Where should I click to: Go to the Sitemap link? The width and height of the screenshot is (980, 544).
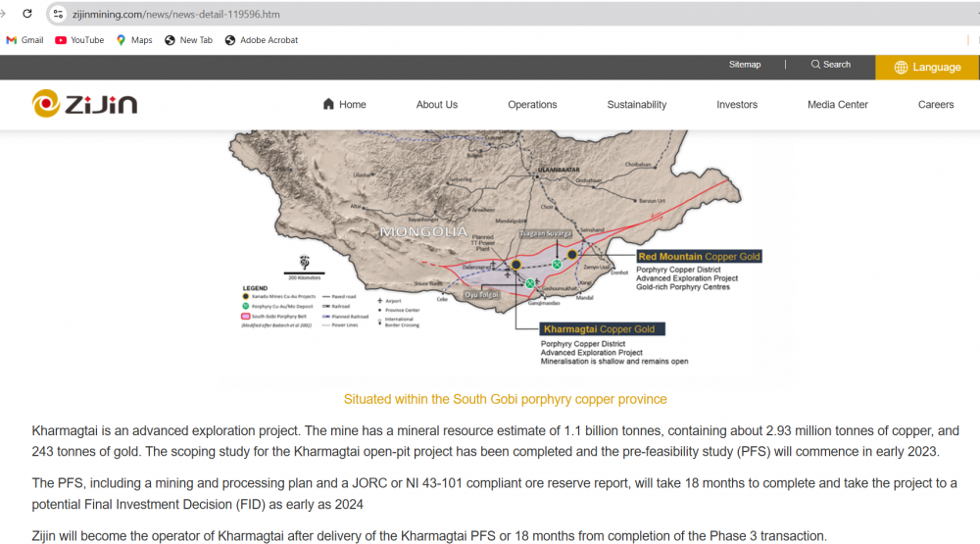click(x=745, y=65)
